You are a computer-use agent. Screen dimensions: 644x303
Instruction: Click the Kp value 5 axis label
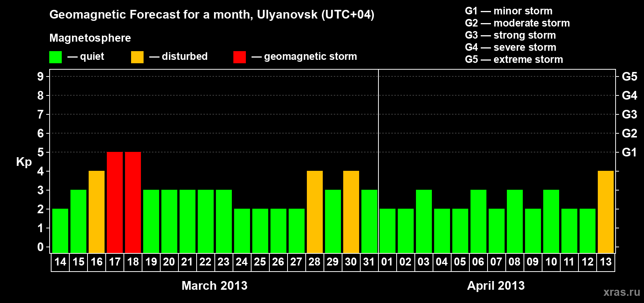(41, 152)
